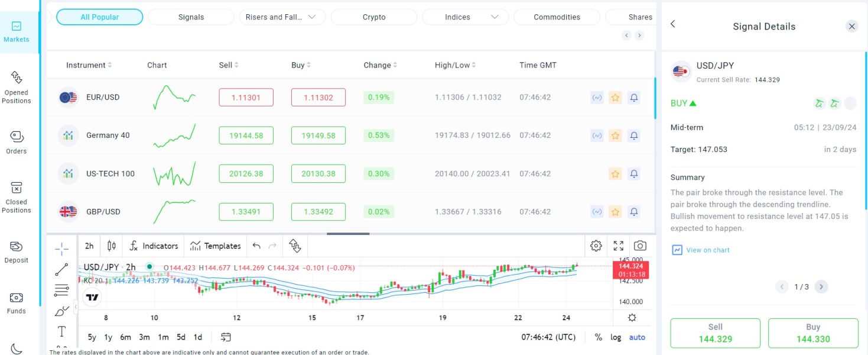Toggle auto scale on the chart
868x355 pixels.
tap(637, 337)
